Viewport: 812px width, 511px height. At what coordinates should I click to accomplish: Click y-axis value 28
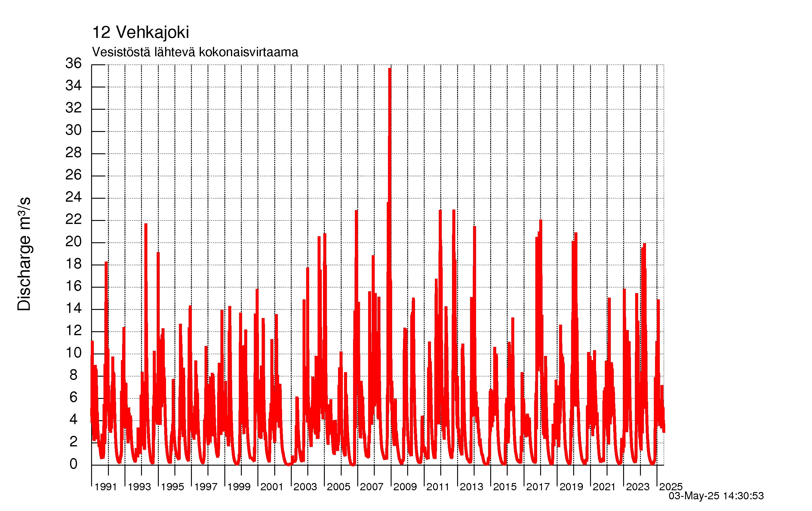point(73,153)
